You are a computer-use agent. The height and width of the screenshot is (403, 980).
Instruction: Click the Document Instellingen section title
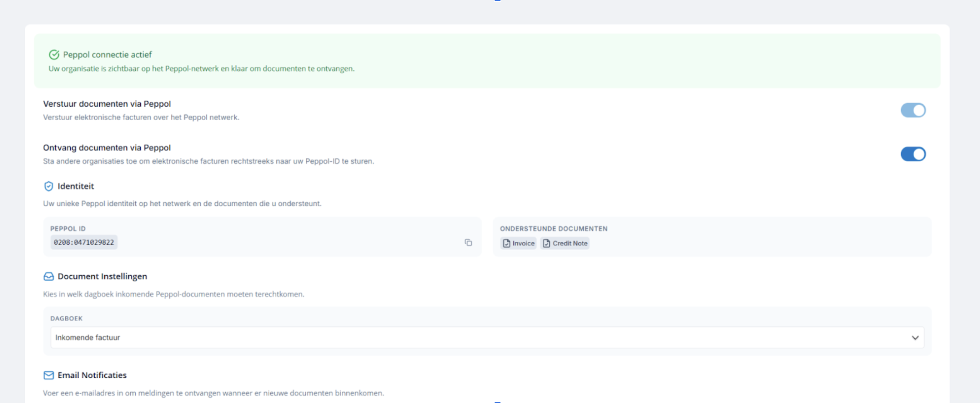pyautogui.click(x=102, y=276)
